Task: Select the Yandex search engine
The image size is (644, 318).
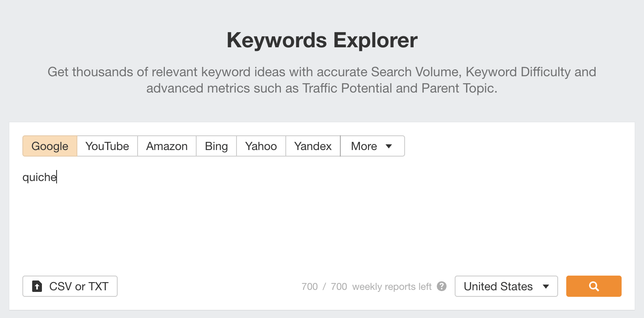Action: (312, 146)
